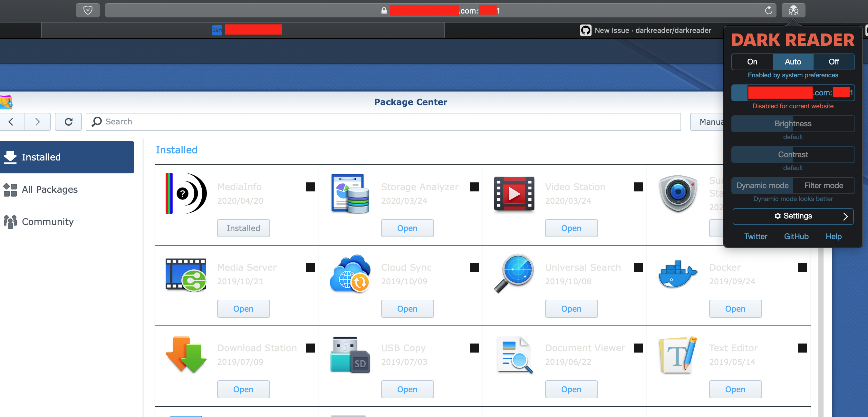The image size is (868, 417).
Task: Click the Dark Reader extension toolbar icon
Action: click(793, 10)
